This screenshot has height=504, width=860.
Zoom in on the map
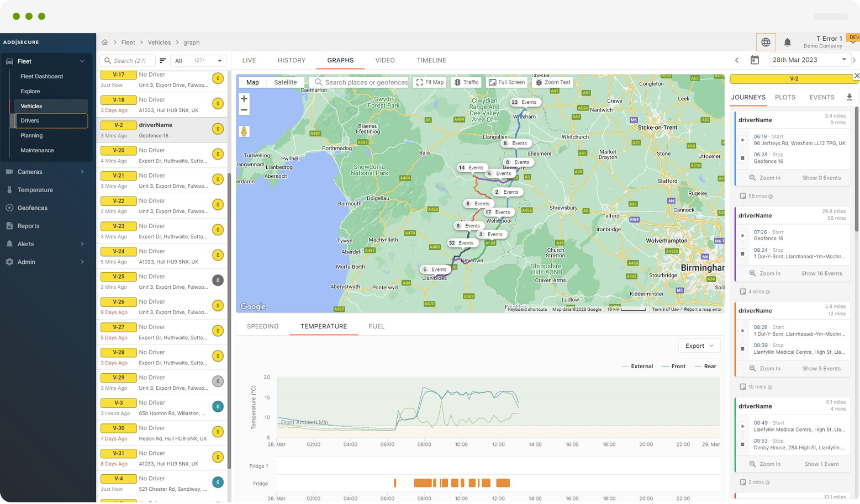244,98
